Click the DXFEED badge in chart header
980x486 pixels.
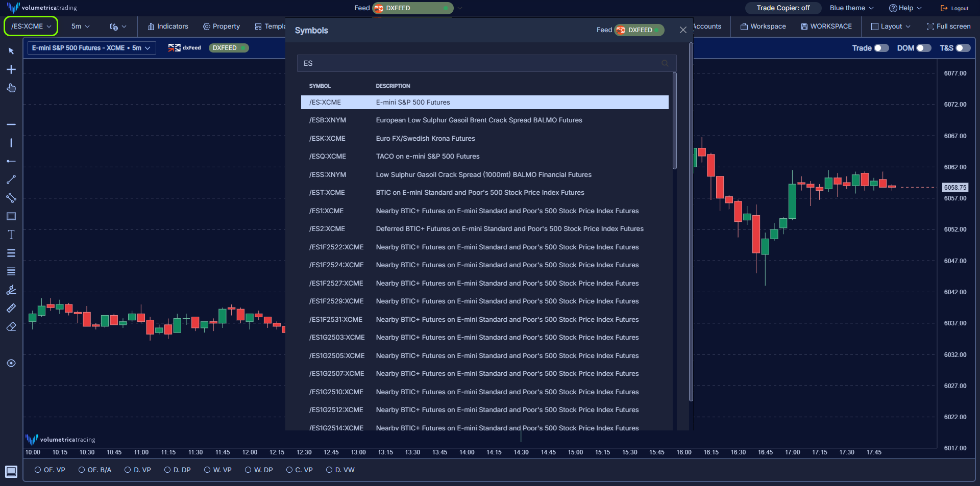pos(229,48)
